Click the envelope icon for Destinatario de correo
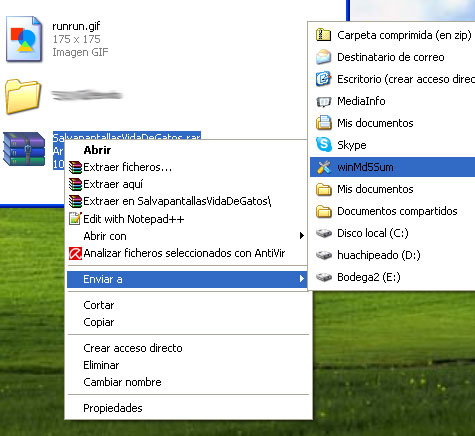The height and width of the screenshot is (436, 475). pos(323,57)
